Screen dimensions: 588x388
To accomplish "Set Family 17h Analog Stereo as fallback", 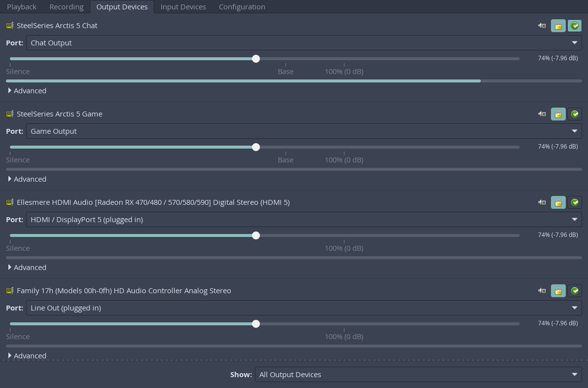I will (x=575, y=291).
